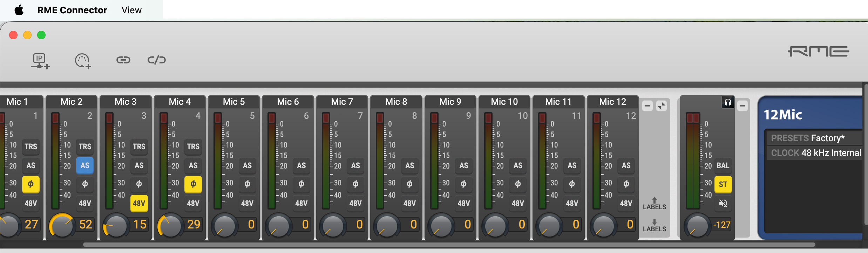Click the Mic 2 gain knob
Image resolution: width=868 pixels, height=253 pixels.
click(x=62, y=226)
